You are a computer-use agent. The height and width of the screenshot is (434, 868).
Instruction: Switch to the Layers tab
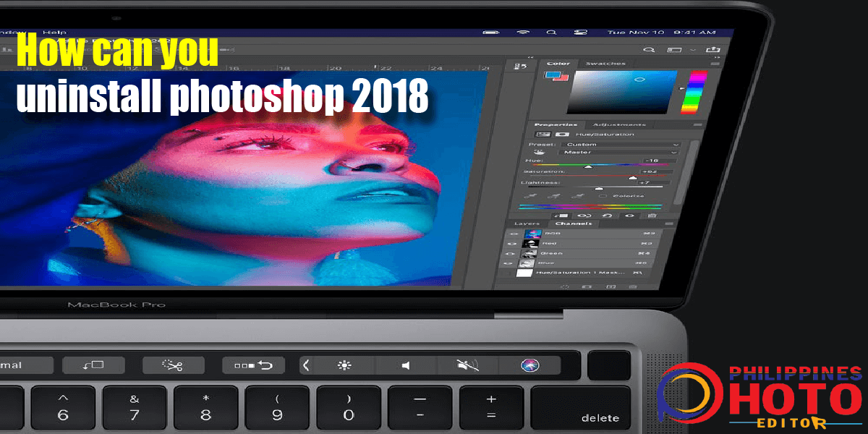click(526, 224)
